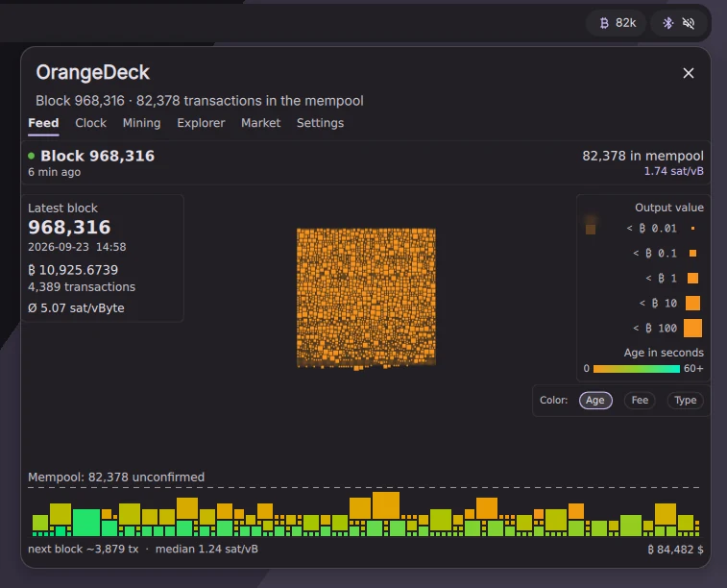
Task: Click the 'Block 968,316 · 82,378 transactions' subtitle
Action: 200,101
